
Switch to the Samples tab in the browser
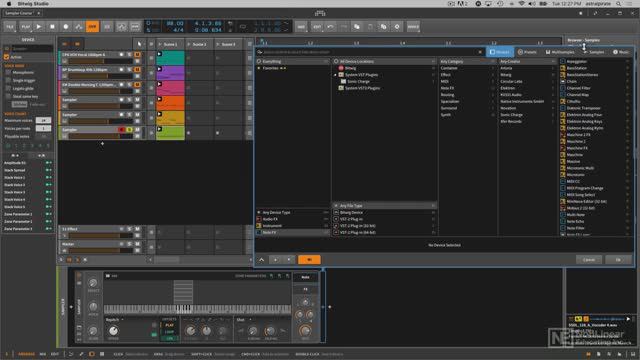click(594, 52)
